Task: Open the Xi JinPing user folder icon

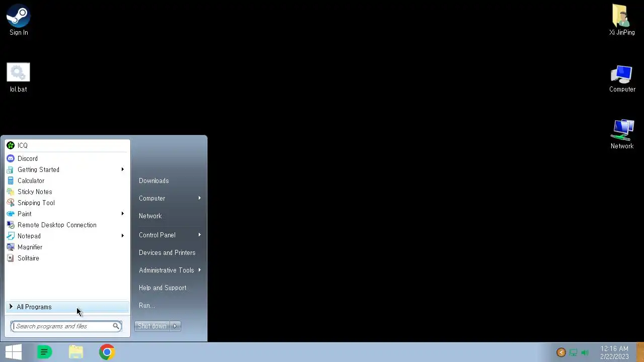Action: [622, 21]
